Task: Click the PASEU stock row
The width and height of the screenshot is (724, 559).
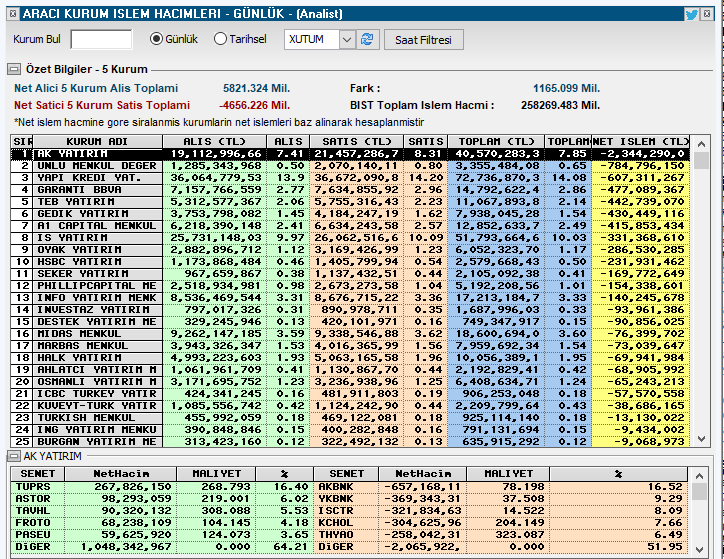Action: click(162, 535)
